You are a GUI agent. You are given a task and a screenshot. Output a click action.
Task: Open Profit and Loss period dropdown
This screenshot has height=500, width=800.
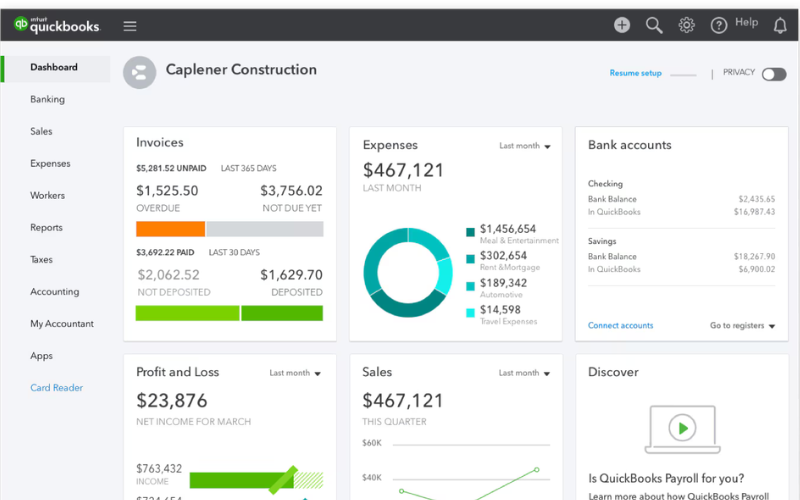point(295,373)
